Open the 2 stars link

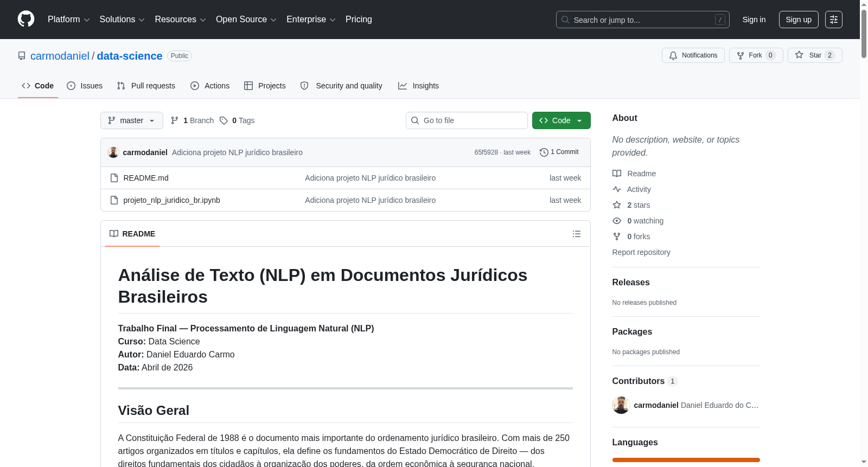tap(639, 205)
